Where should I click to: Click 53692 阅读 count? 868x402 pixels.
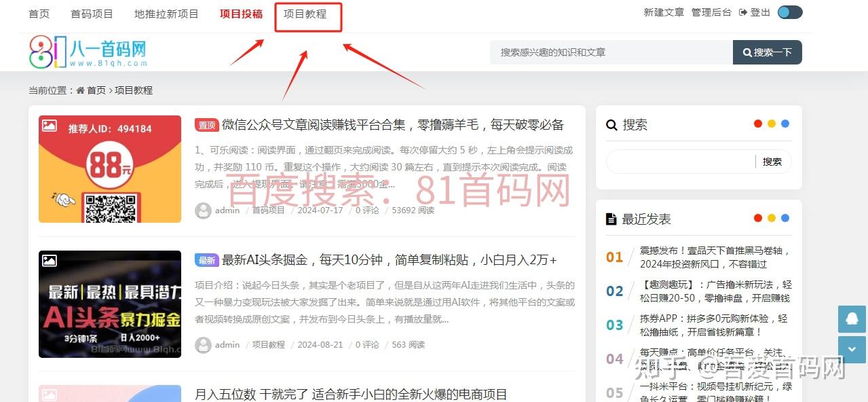(x=413, y=211)
